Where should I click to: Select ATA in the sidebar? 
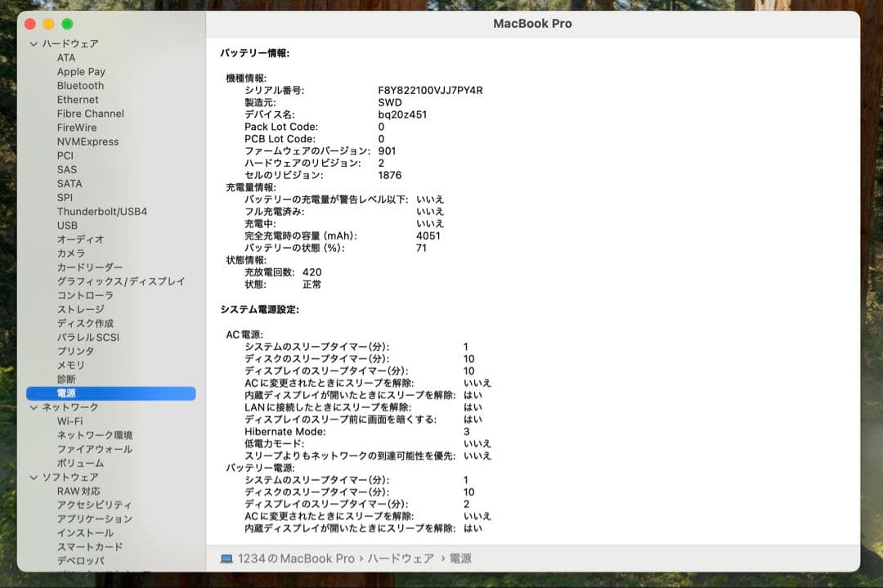click(66, 57)
